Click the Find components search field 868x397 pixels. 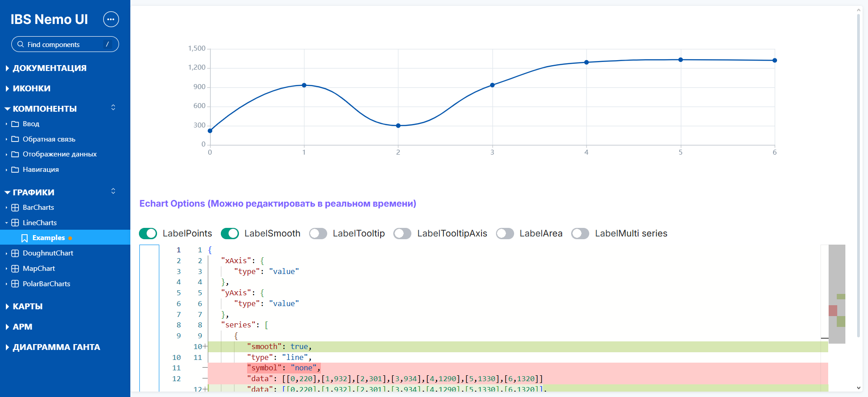tap(63, 44)
